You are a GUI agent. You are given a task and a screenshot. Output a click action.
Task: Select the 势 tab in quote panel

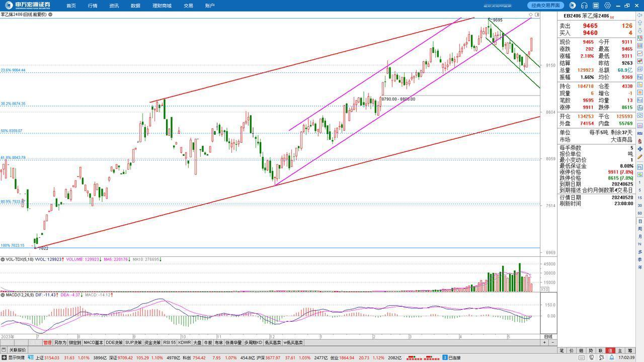[x=591, y=350]
